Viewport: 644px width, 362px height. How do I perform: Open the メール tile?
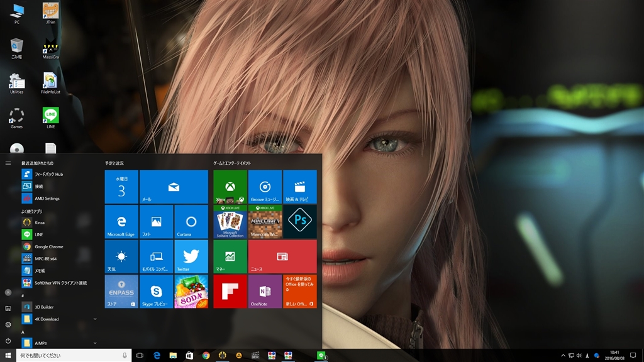[174, 187]
